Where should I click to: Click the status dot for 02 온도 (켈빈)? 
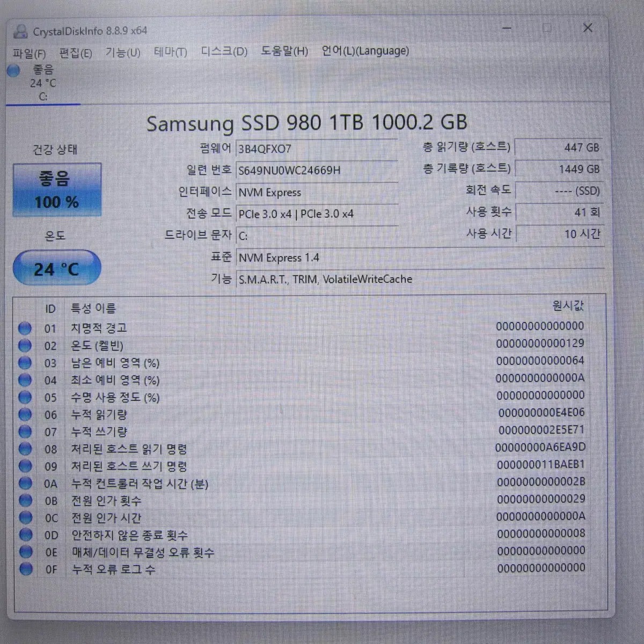coord(25,346)
